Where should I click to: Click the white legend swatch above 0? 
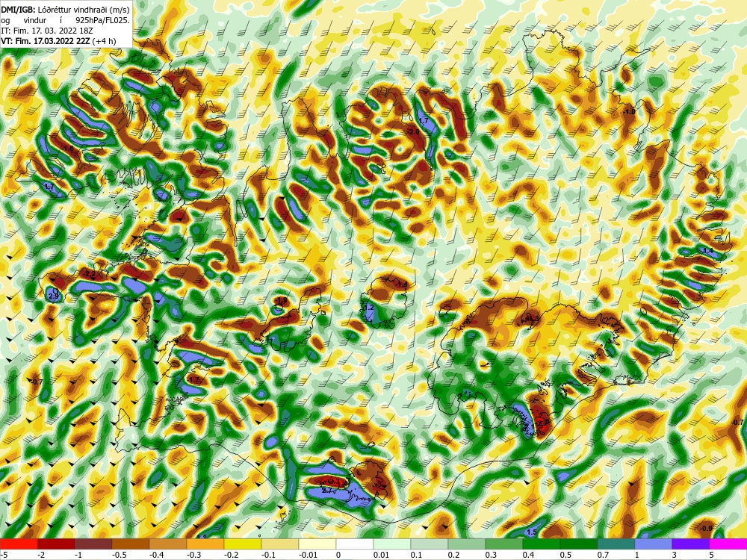[355, 544]
